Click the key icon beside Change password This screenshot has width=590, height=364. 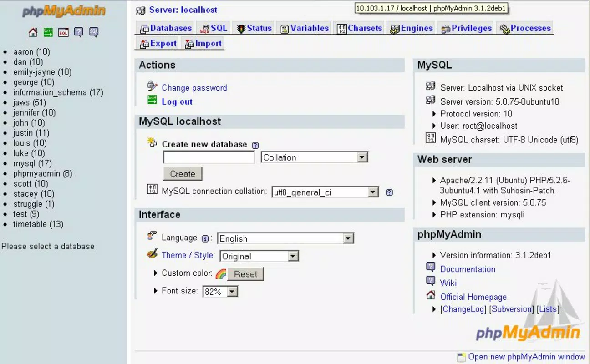click(152, 86)
